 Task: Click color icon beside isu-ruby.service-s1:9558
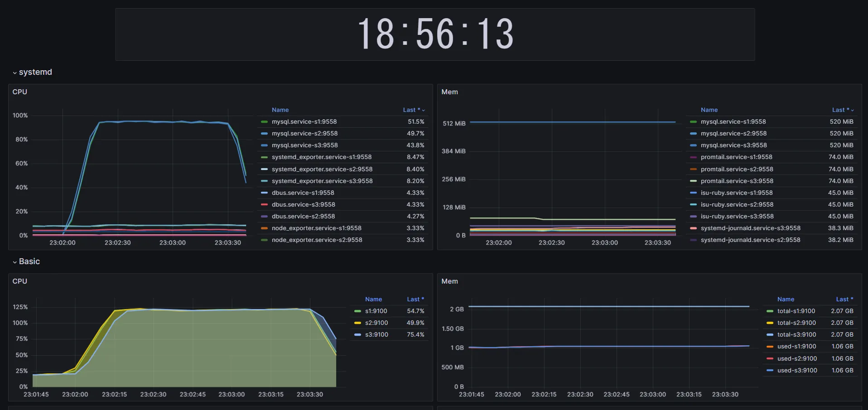tap(693, 193)
